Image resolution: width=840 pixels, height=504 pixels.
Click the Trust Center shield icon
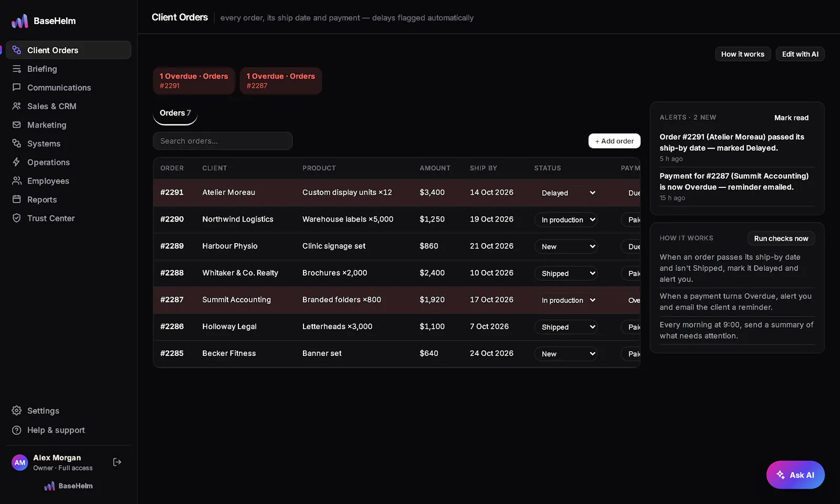[17, 218]
